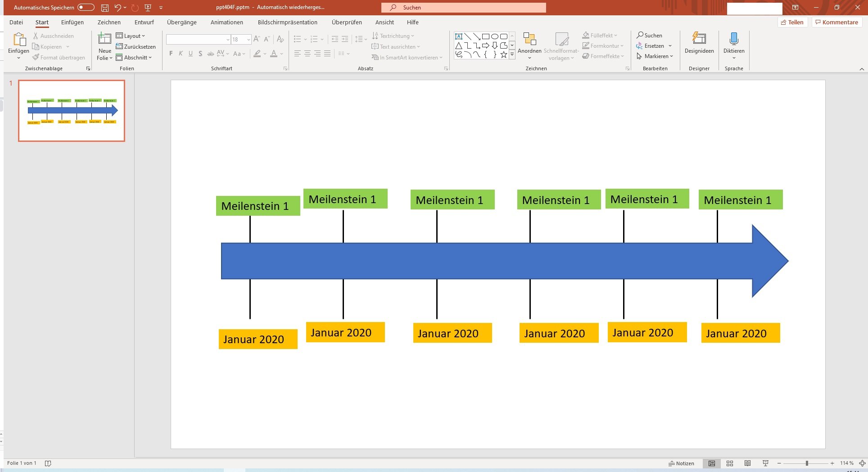Collapse the ribbon with the chevron

862,69
